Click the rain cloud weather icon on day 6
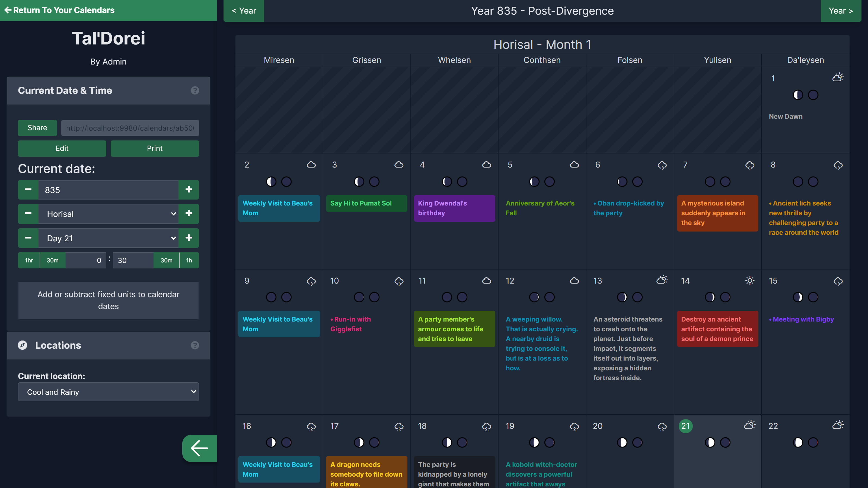This screenshot has width=868, height=488. 662,165
